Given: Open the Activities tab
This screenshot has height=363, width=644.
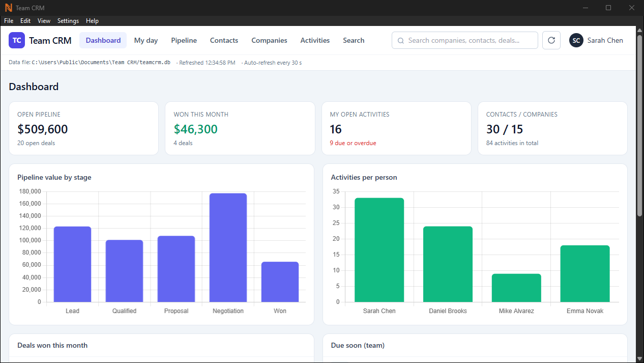Looking at the screenshot, I should pyautogui.click(x=315, y=40).
